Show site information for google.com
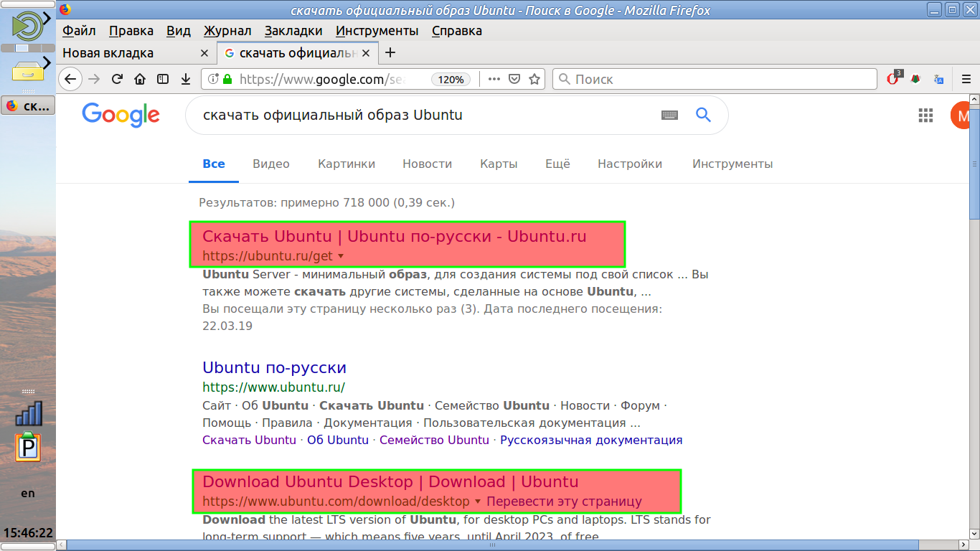 213,79
